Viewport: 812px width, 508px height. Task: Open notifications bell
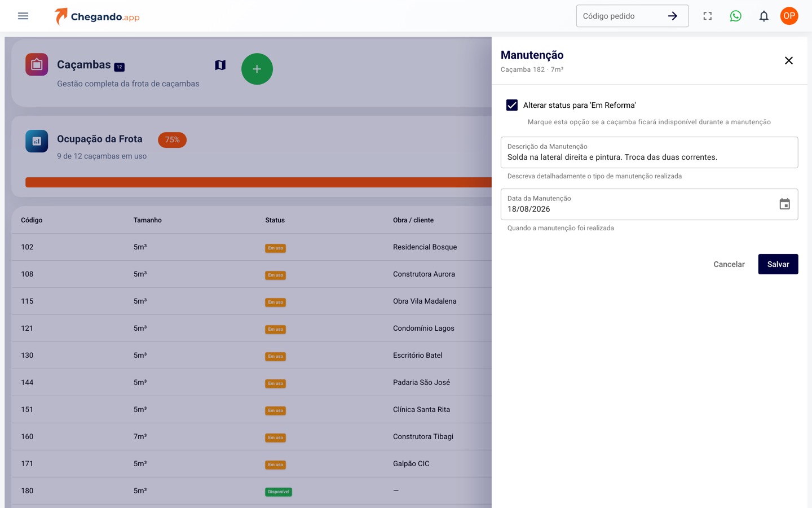(x=764, y=16)
